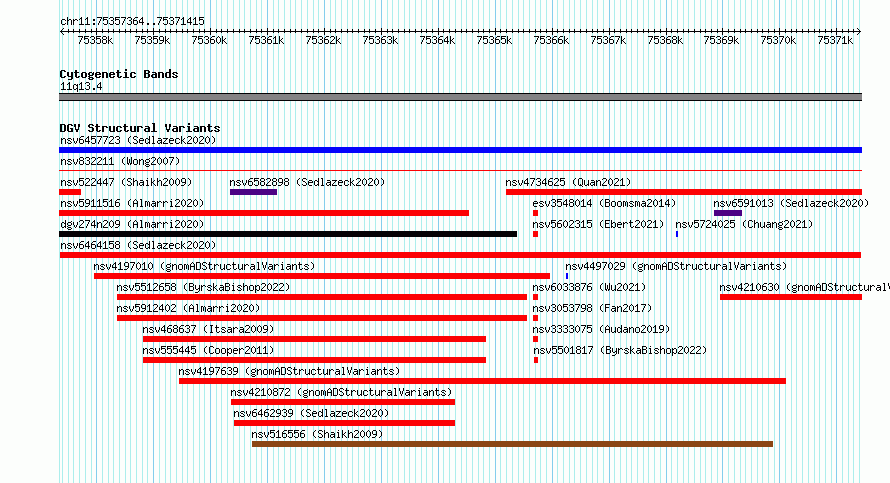Open nsv4197639 (gnomADStructuralVariants) label
This screenshot has width=890, height=483.
(289, 371)
